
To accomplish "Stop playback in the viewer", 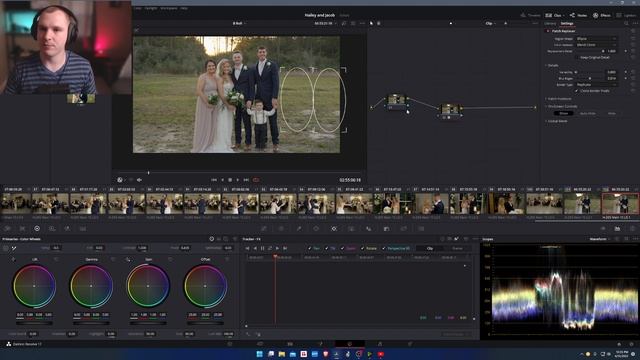I will point(230,180).
